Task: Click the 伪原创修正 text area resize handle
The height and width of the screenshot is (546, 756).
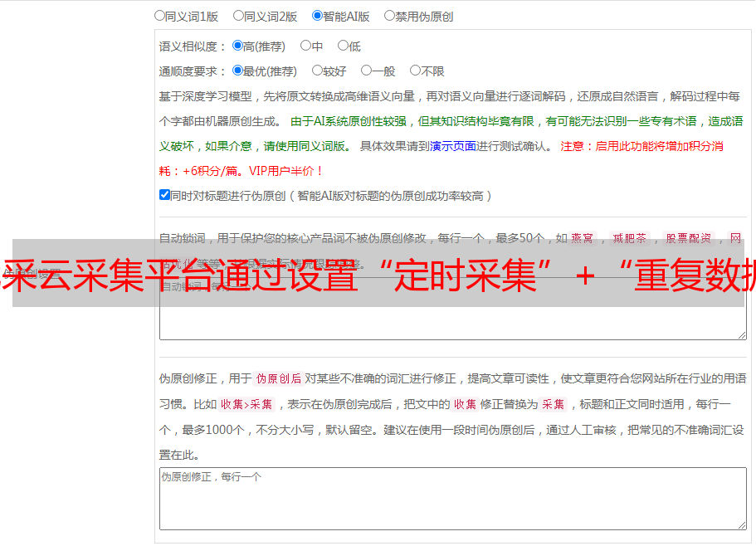Action: (742, 526)
